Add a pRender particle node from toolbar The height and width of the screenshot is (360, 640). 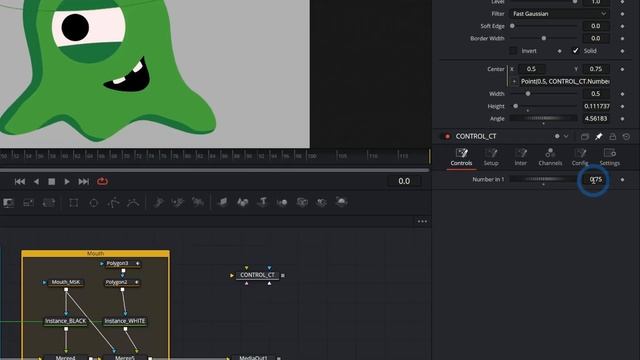198,202
